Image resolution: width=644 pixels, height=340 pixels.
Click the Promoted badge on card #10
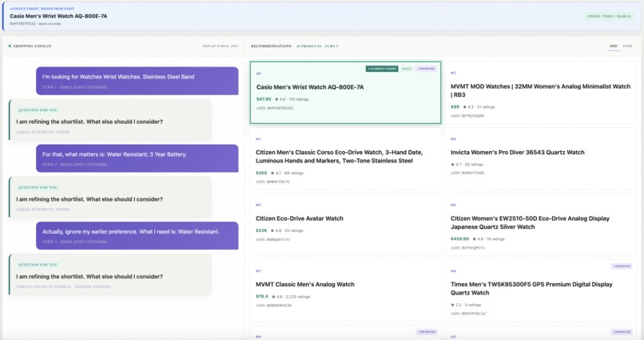coord(622,332)
